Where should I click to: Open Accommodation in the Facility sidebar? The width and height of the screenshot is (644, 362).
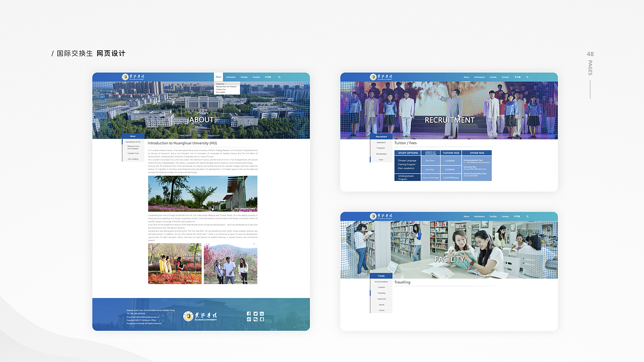coord(381,282)
